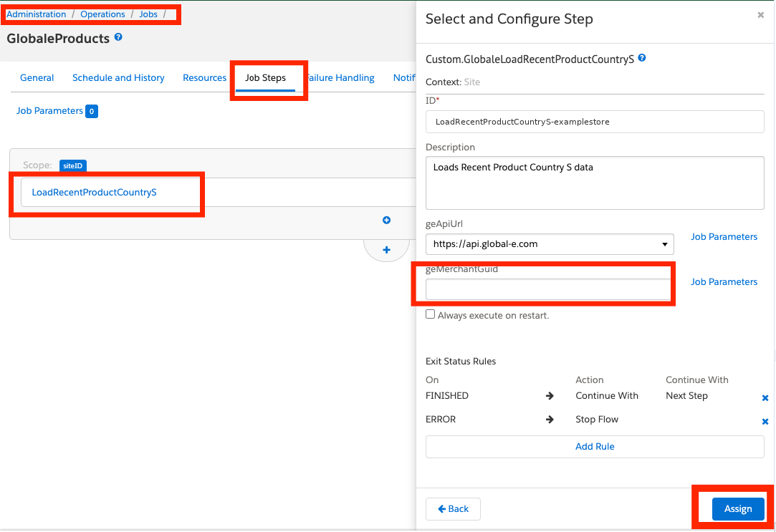
Task: Open Job Parameters link on left
Action: pos(49,111)
